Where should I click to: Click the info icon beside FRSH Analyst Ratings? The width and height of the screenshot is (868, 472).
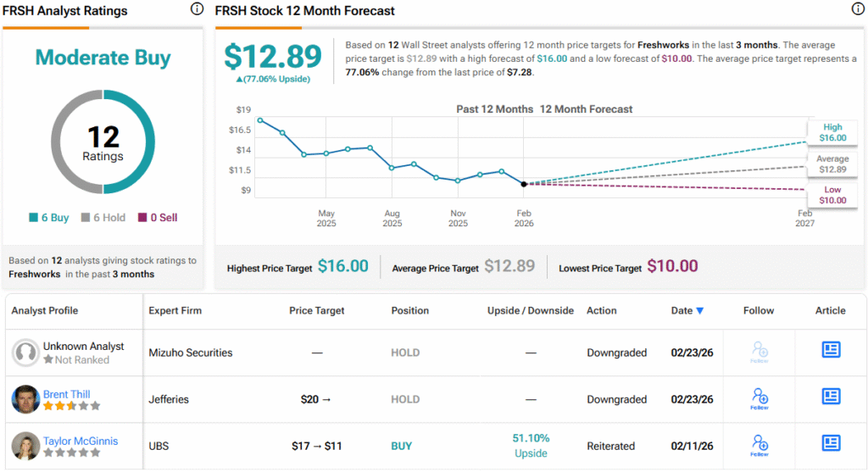point(197,9)
